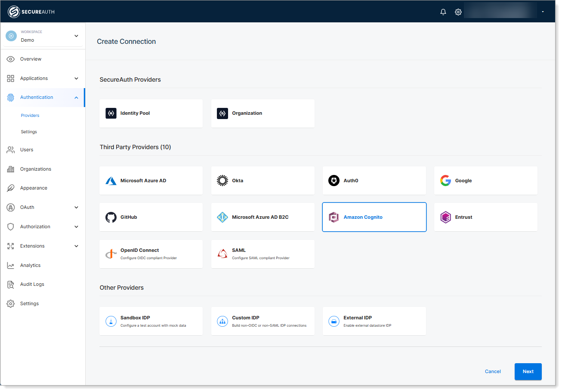Click the Okta logo

tap(222, 181)
